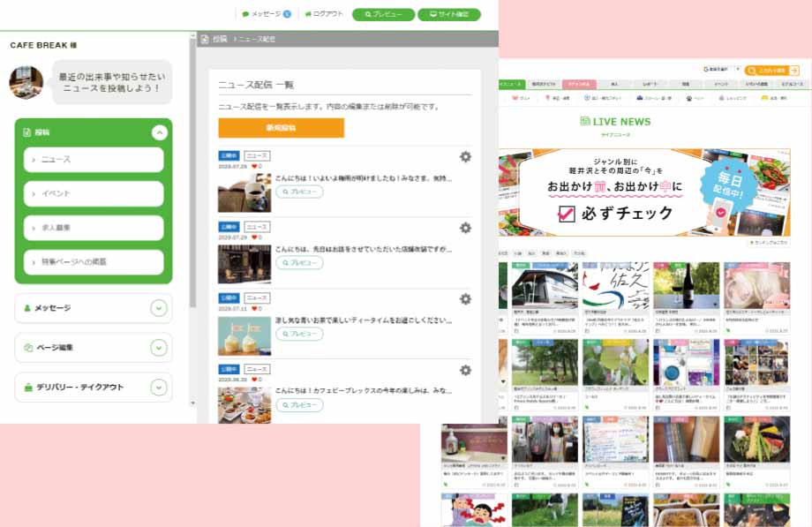Click the CAFE BREAK profile avatar
This screenshot has height=527, width=812.
click(26, 82)
